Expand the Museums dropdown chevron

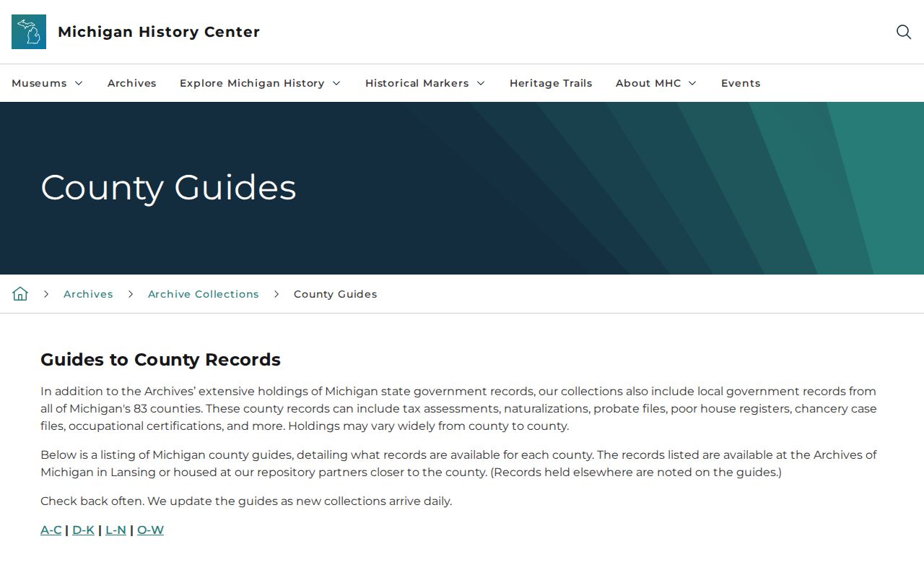[79, 83]
